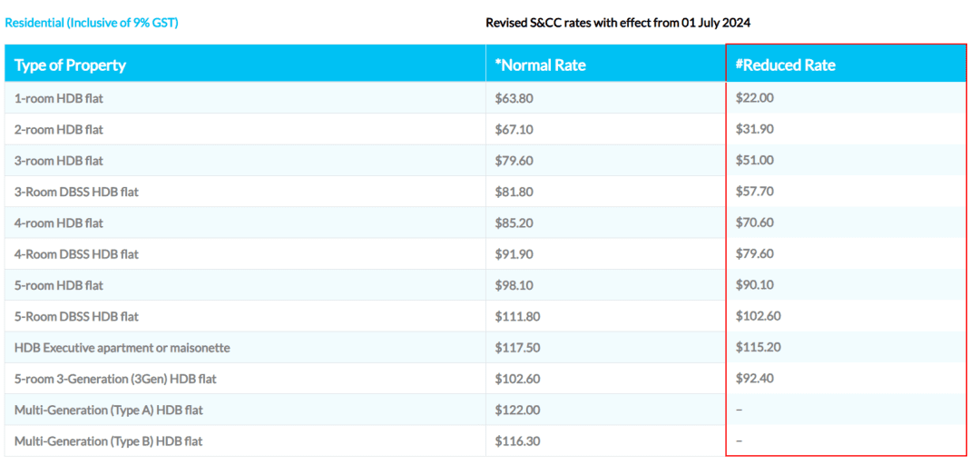Select the "3-Room DBSS HDB flat" label
The image size is (980, 465).
point(76,192)
